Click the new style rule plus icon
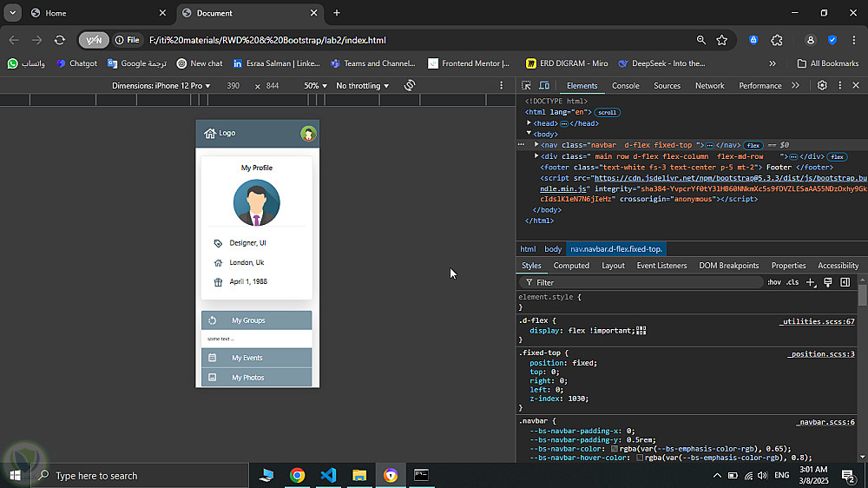Image resolution: width=868 pixels, height=488 pixels. click(811, 282)
